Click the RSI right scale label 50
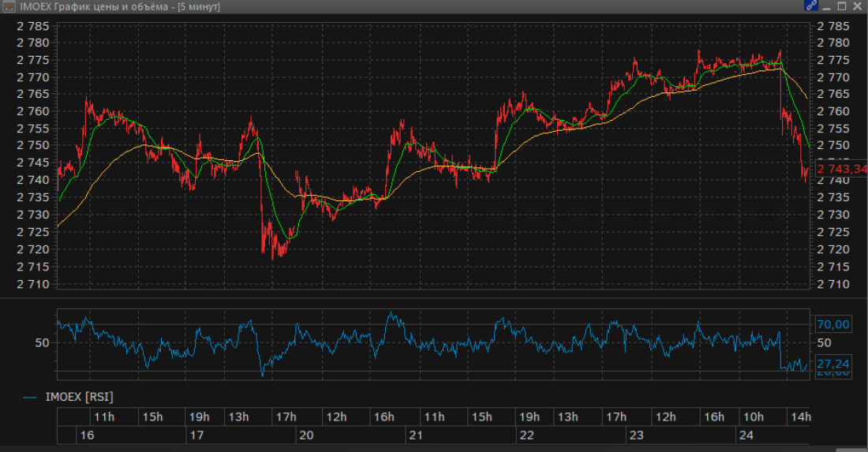Viewport: 868px width, 452px height. [x=825, y=343]
